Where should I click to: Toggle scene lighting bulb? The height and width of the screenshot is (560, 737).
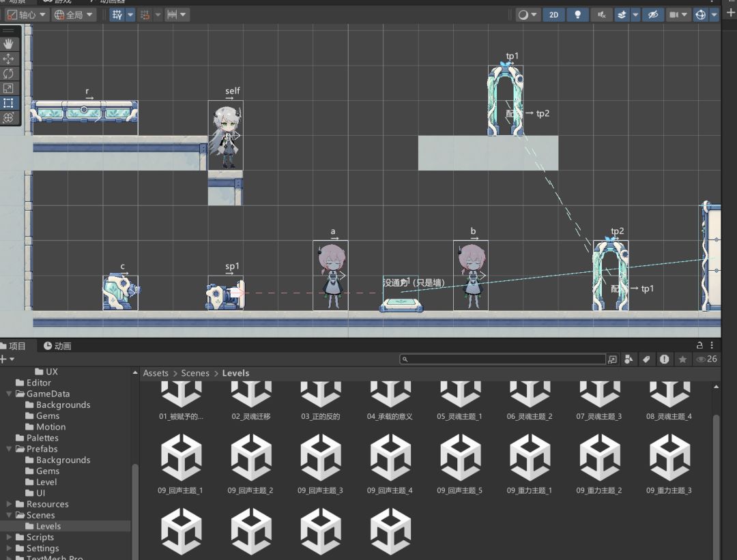click(x=578, y=14)
